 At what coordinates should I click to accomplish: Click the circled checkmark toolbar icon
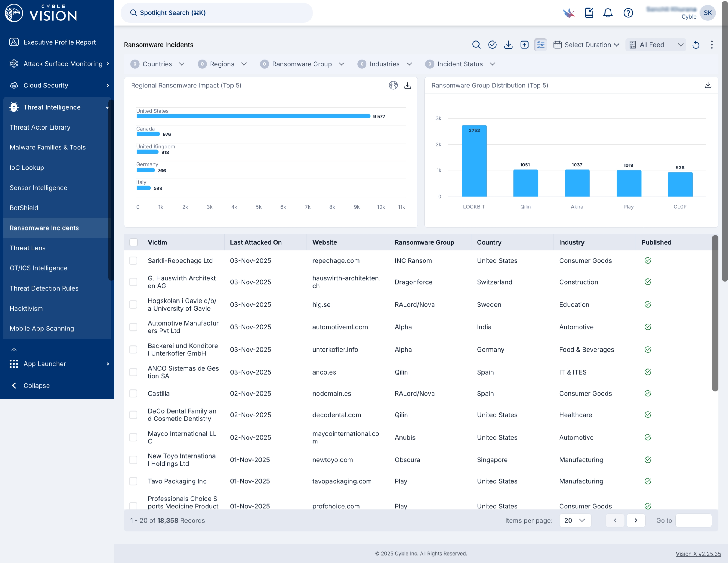point(492,45)
